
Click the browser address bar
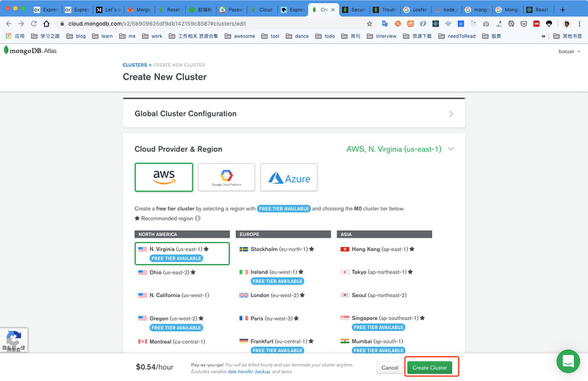[x=210, y=24]
